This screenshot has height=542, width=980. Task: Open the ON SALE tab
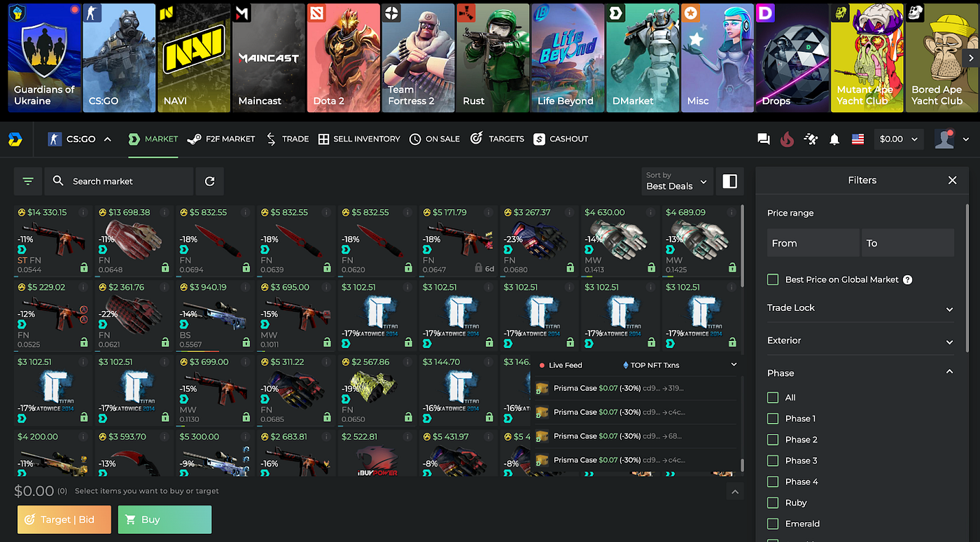point(435,139)
